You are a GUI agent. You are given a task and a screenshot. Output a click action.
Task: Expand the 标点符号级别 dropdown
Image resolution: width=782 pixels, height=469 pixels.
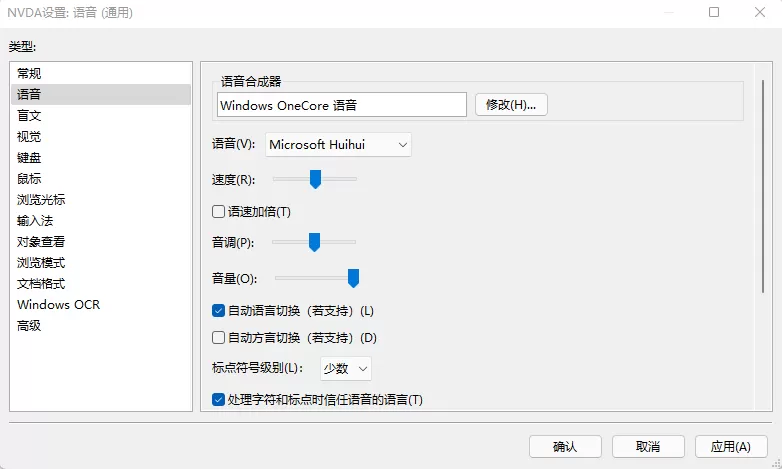pyautogui.click(x=346, y=368)
